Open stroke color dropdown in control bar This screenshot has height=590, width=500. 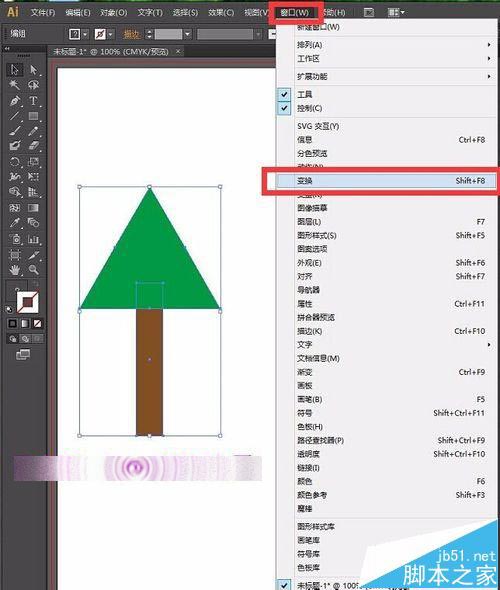pyautogui.click(x=110, y=34)
